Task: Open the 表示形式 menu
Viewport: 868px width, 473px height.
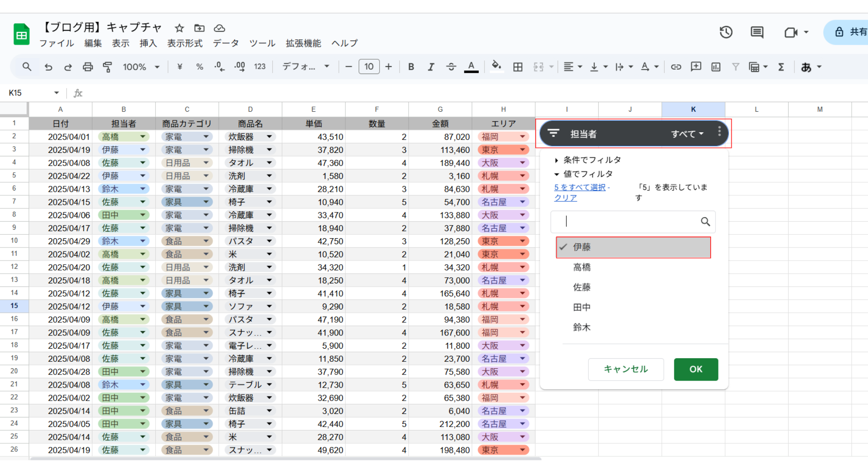Action: point(185,43)
